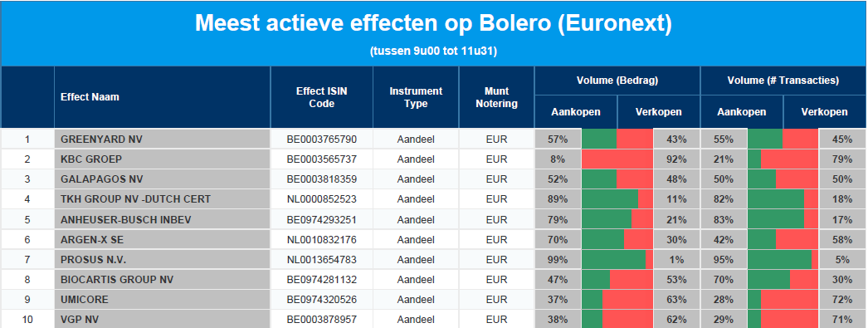Click the Instrument Type column header
Viewport: 868px width, 328px height.
coord(416,97)
